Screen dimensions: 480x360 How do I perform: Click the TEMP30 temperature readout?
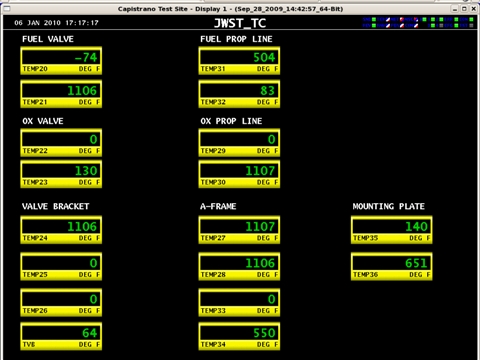click(x=239, y=174)
